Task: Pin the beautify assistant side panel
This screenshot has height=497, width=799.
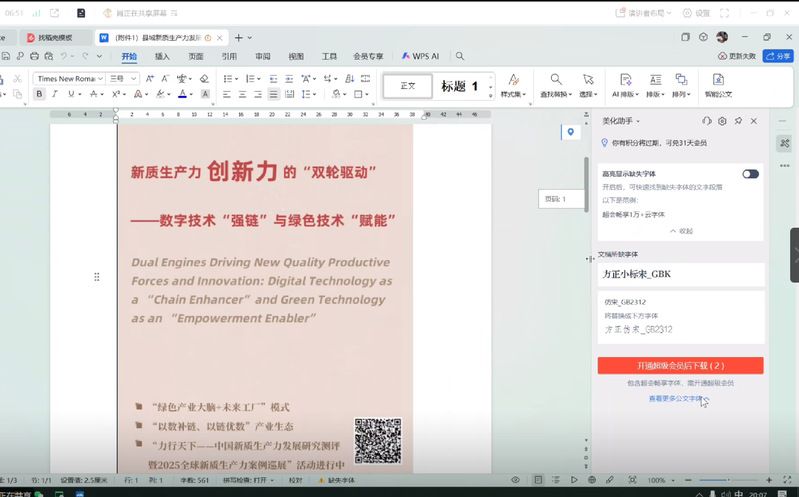Action: pos(738,121)
